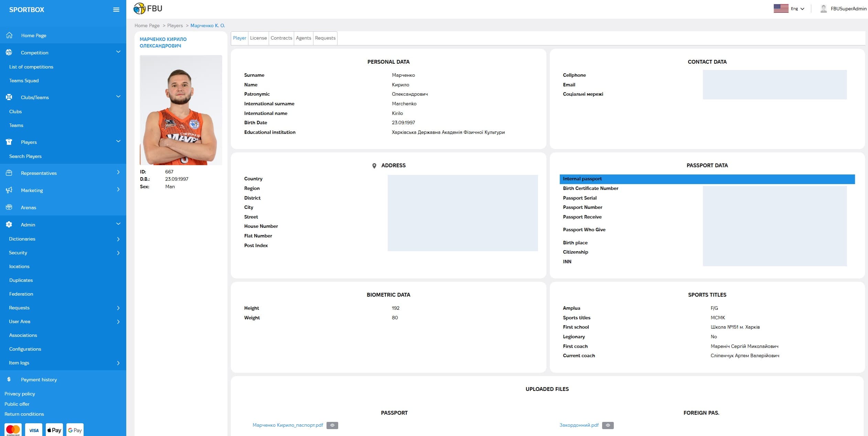
Task: Select the Internal passport header bar
Action: pyautogui.click(x=707, y=179)
